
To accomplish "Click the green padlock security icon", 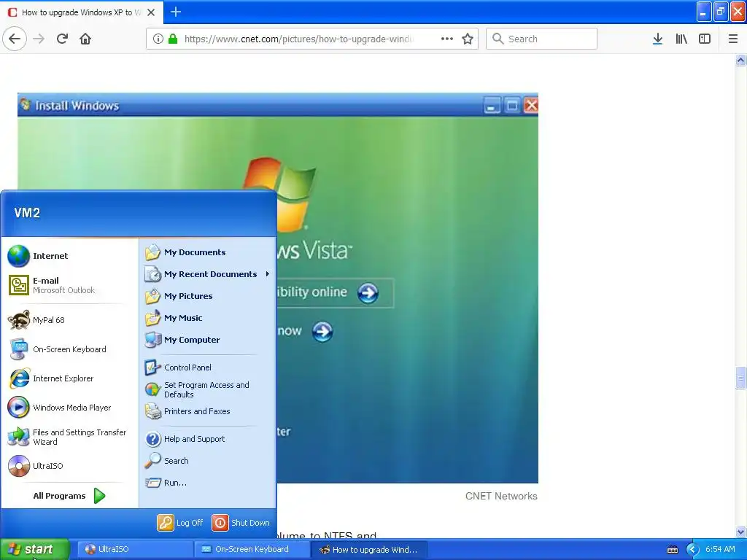I will 173,39.
